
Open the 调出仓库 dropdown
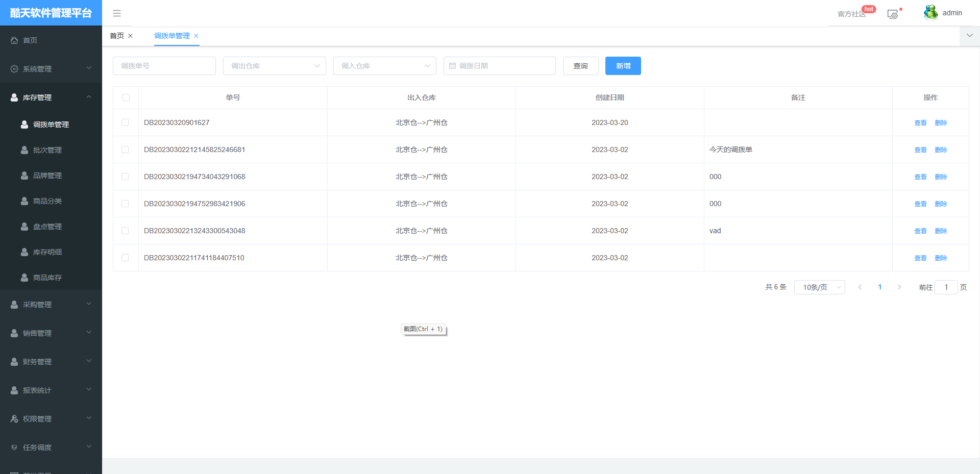pos(274,66)
